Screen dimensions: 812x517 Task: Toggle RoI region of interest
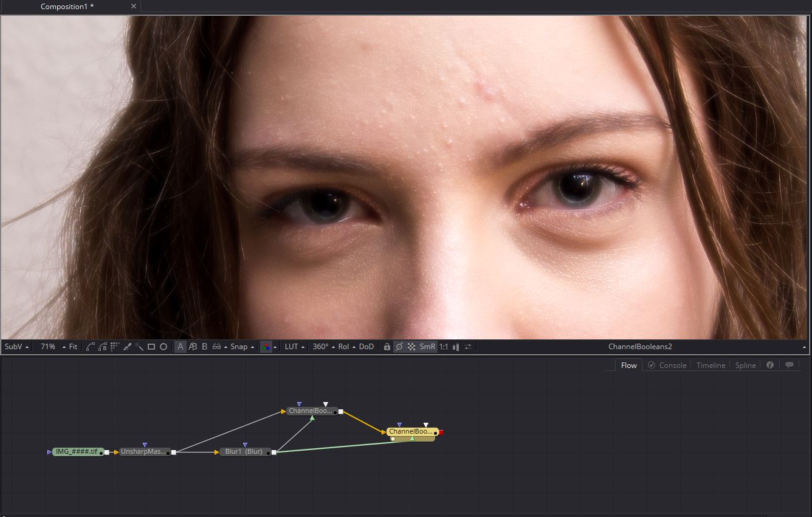(x=343, y=347)
